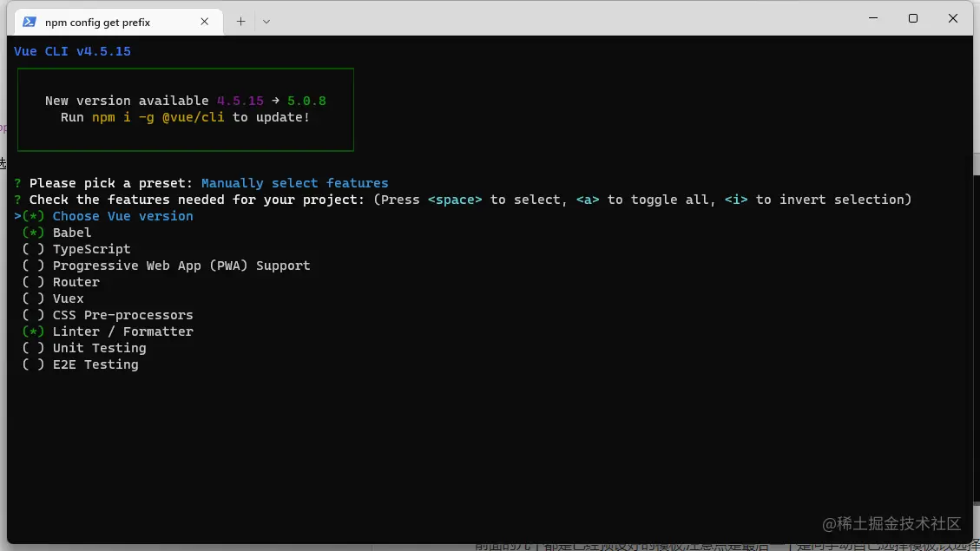Image resolution: width=980 pixels, height=551 pixels.
Task: Click the PowerShell icon in the tab
Action: (29, 22)
